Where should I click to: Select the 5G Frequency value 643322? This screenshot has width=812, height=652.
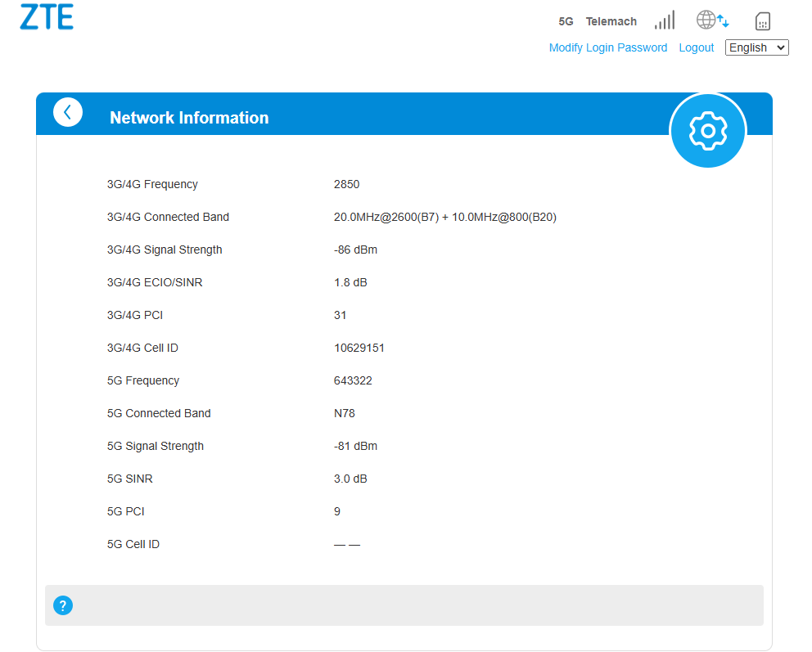[353, 380]
